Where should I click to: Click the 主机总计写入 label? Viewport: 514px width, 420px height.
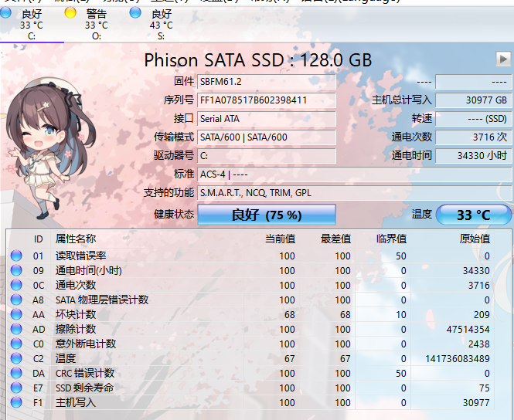[x=402, y=100]
